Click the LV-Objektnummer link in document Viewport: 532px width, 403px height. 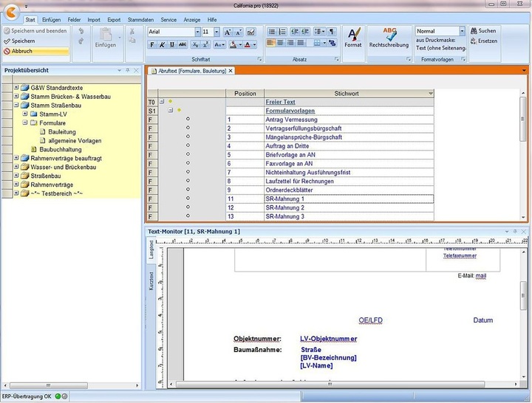pyautogui.click(x=329, y=339)
